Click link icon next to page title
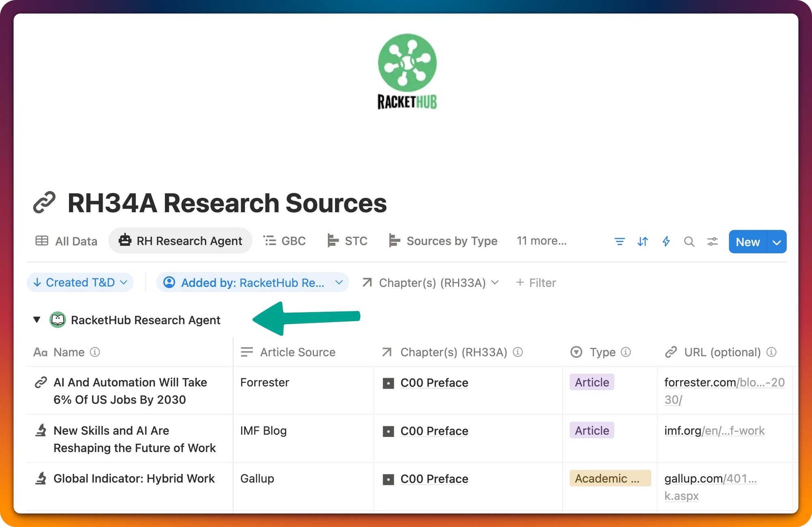This screenshot has width=812, height=527. coord(44,202)
